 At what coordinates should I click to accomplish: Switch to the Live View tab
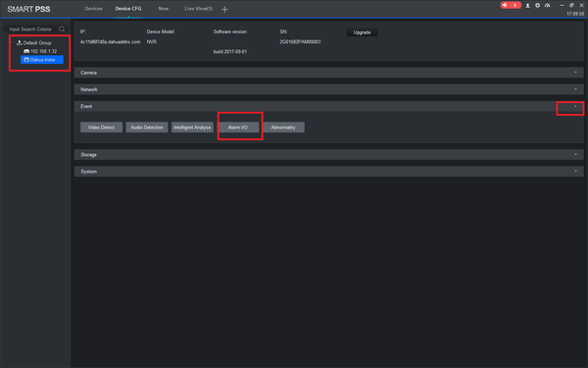click(198, 9)
